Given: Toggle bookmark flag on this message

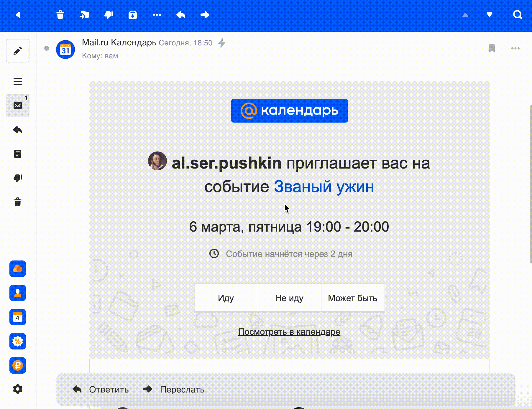Looking at the screenshot, I should (x=492, y=48).
